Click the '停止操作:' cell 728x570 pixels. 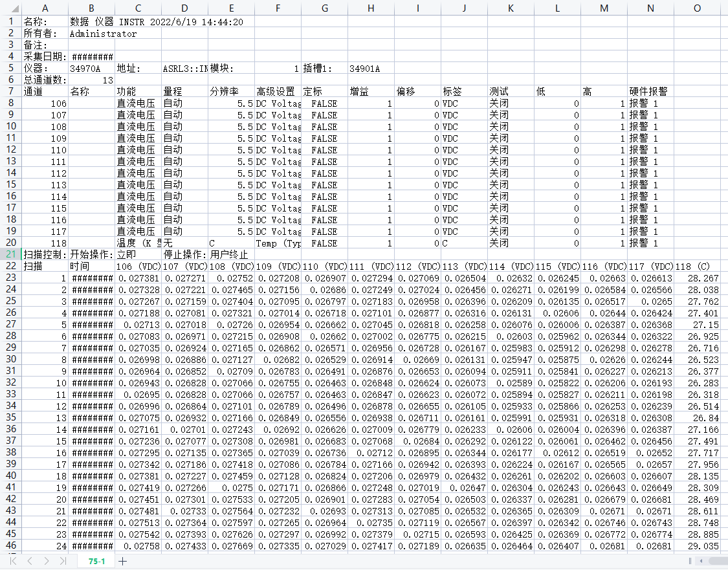[x=185, y=254]
